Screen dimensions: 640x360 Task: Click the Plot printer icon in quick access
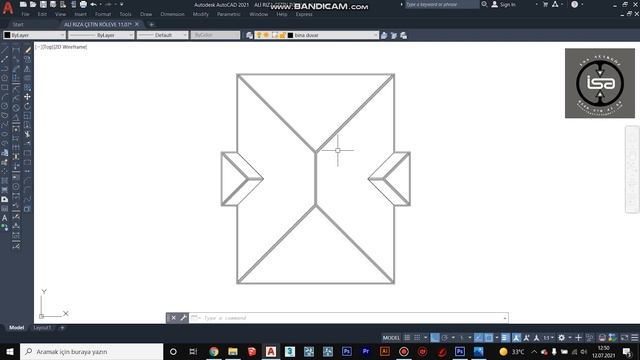pos(83,4)
